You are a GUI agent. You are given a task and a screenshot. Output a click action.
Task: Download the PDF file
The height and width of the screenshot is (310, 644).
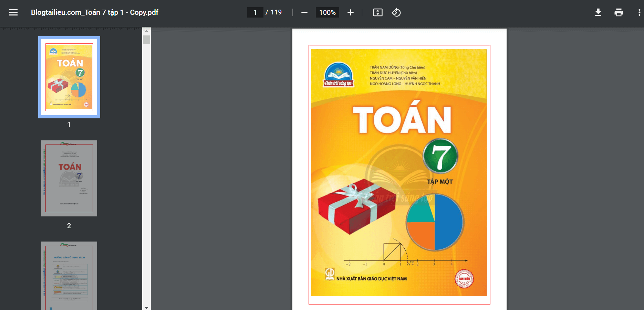[x=598, y=12]
